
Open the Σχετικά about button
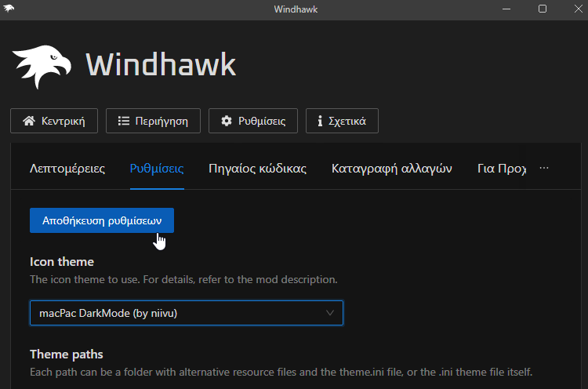pos(342,121)
